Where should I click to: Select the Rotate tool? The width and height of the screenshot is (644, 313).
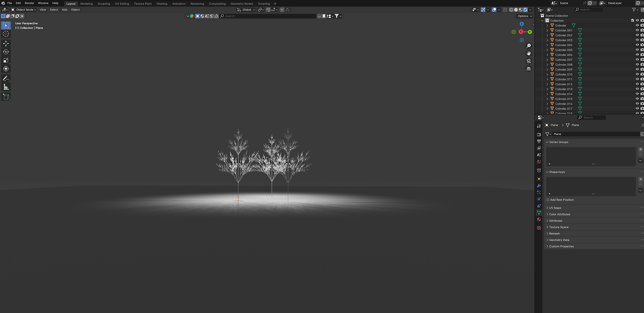(6, 52)
